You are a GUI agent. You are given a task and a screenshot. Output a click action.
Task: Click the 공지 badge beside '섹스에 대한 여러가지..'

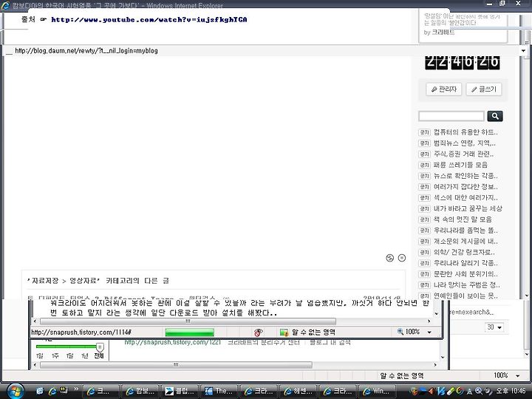(424, 197)
